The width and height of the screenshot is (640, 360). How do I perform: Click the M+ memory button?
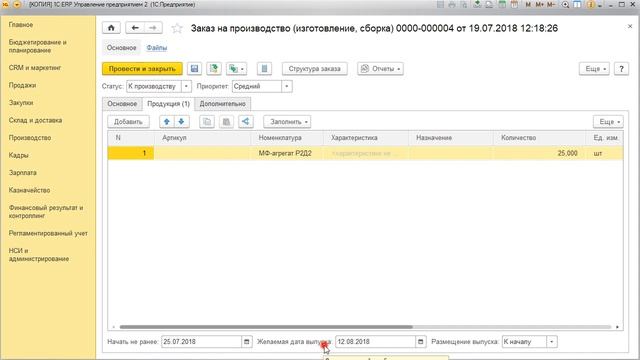pos(540,4)
